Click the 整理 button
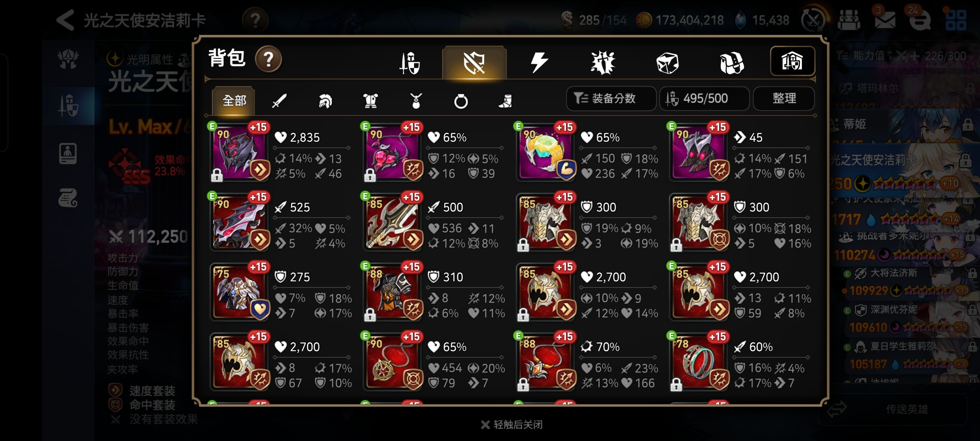Screen dimensions: 980x441 [784, 98]
